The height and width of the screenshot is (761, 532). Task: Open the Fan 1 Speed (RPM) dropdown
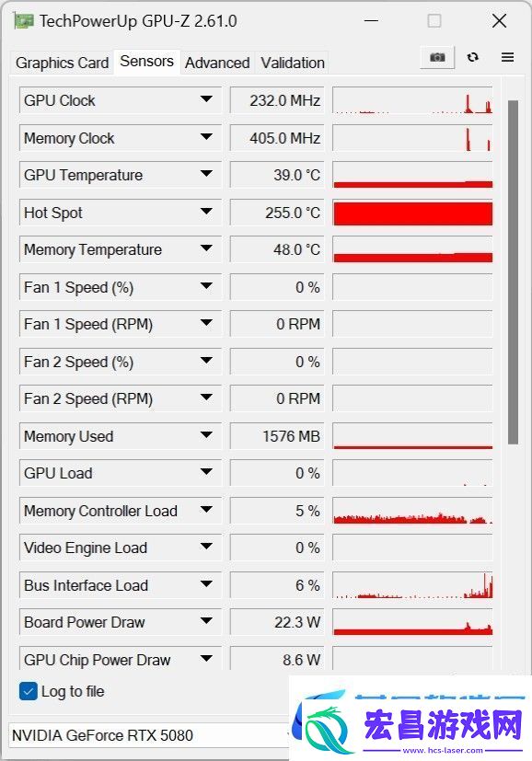pyautogui.click(x=206, y=323)
